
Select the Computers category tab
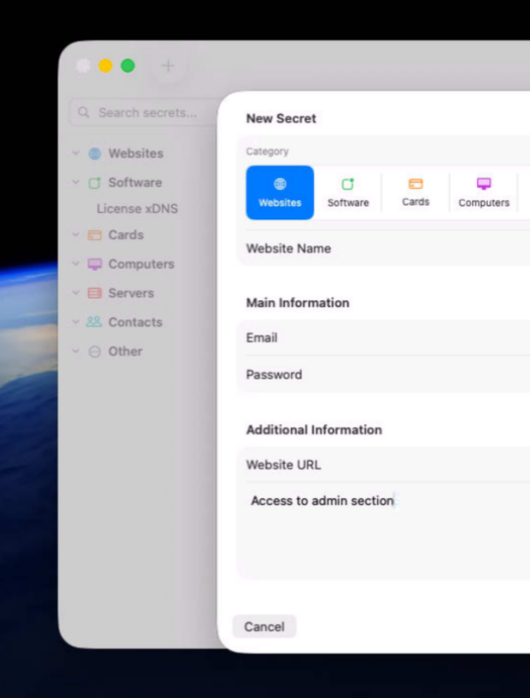pos(484,193)
